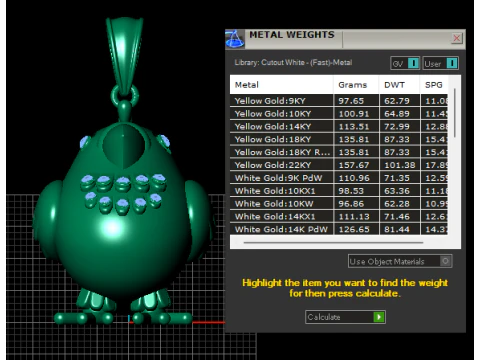
Task: Click the 111.13 grams value
Action: coord(354,216)
